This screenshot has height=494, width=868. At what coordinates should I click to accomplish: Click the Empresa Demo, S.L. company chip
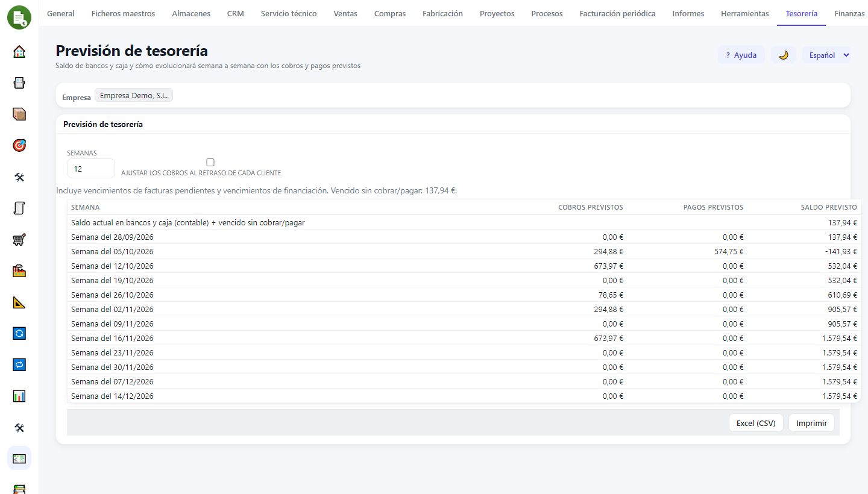134,95
